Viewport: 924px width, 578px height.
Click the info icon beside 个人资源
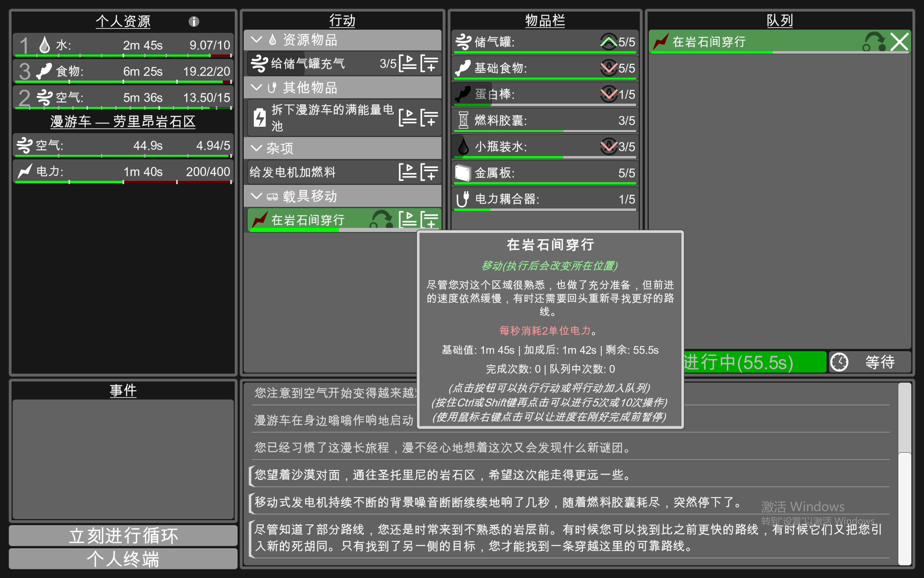tap(194, 21)
